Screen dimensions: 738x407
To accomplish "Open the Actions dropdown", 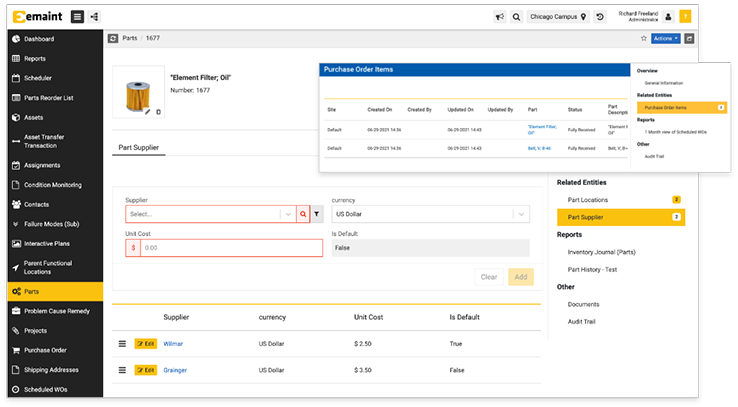I will click(665, 38).
